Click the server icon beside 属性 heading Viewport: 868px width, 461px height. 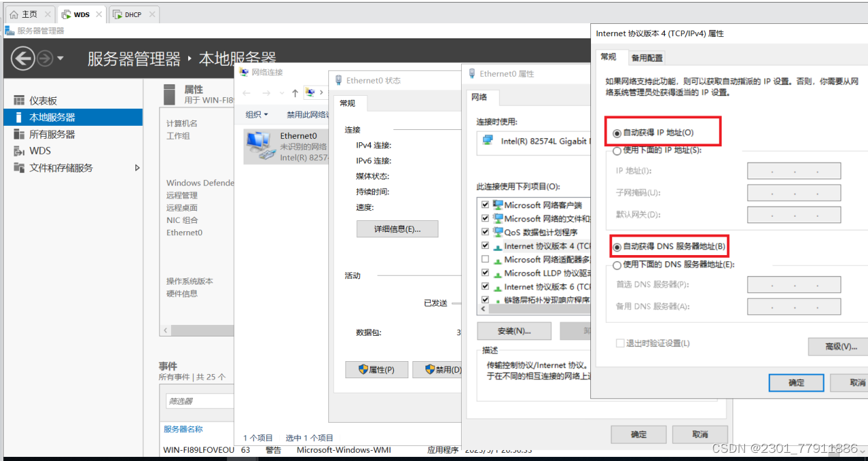point(170,94)
